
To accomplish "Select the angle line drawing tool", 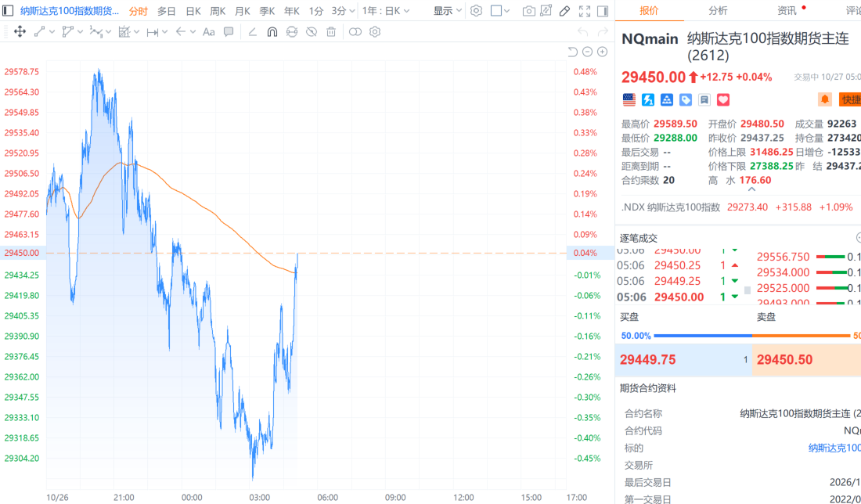I will pyautogui.click(x=253, y=32).
